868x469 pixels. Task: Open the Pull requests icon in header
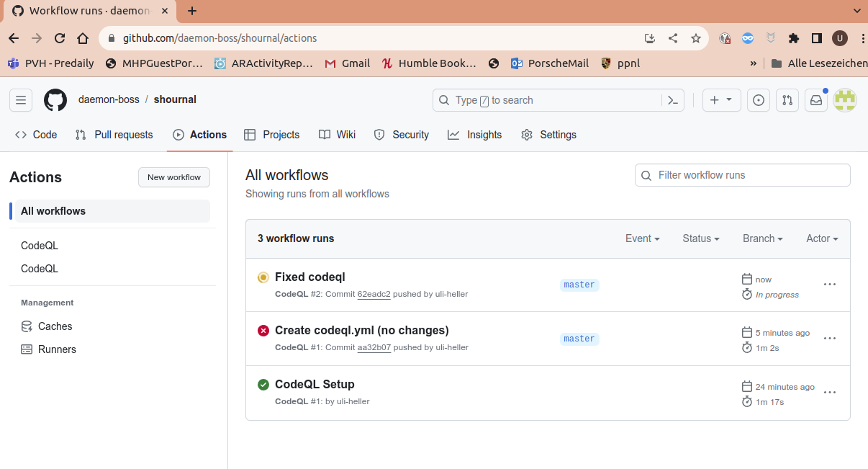pos(787,100)
